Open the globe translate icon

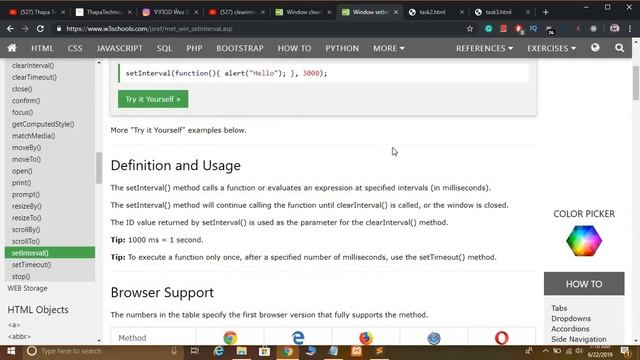595,48
